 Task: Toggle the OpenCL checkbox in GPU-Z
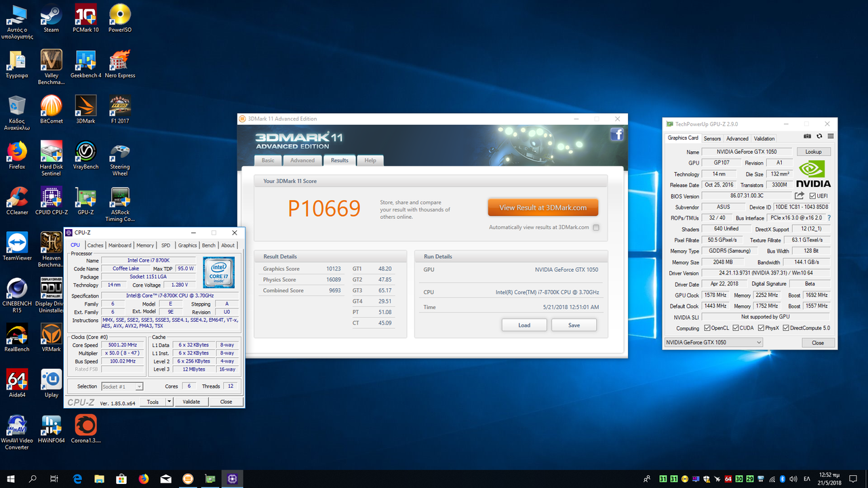(x=708, y=328)
